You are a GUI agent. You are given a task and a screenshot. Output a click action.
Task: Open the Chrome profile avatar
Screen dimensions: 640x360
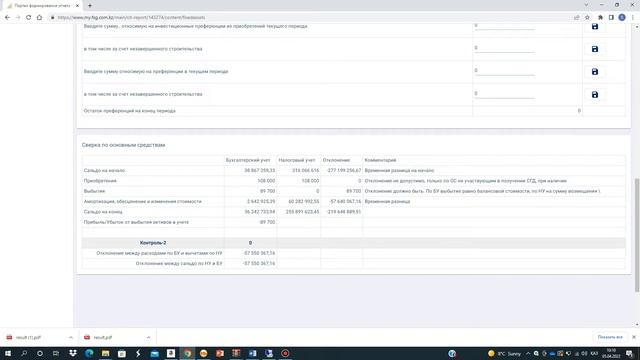[622, 18]
